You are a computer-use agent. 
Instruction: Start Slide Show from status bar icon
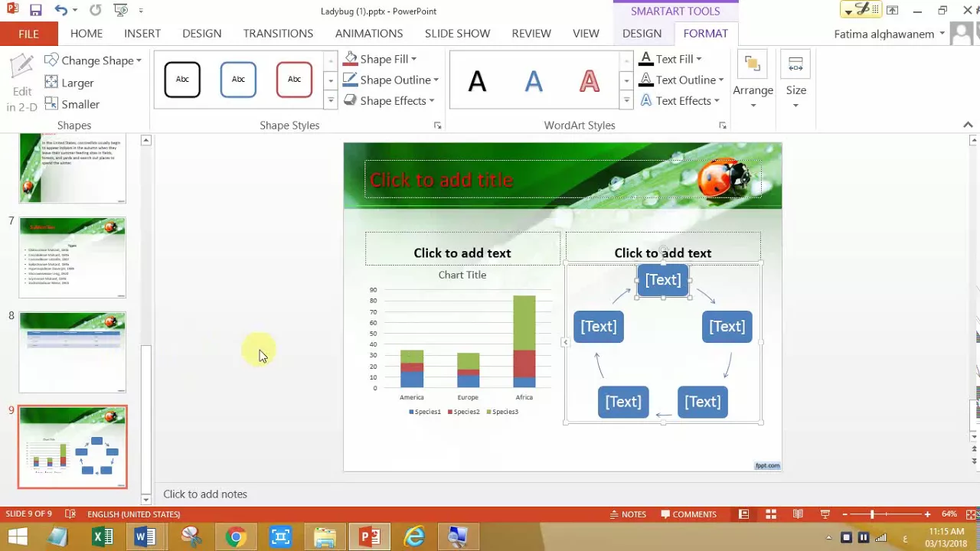click(825, 514)
